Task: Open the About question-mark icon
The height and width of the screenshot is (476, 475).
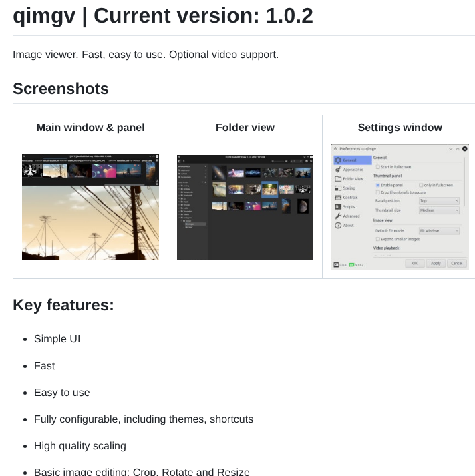Action: click(x=338, y=225)
